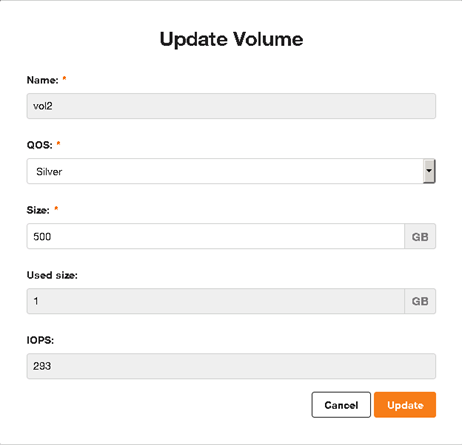
Task: Click the IOPS: label
Action: point(40,340)
